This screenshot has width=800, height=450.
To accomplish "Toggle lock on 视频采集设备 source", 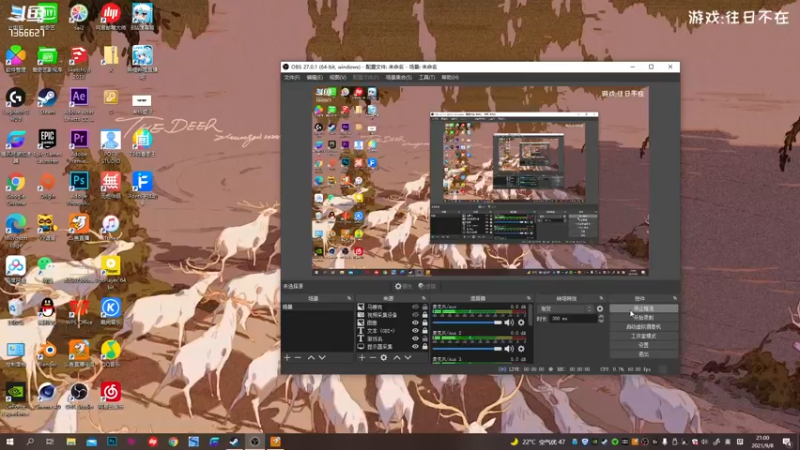I will (424, 315).
